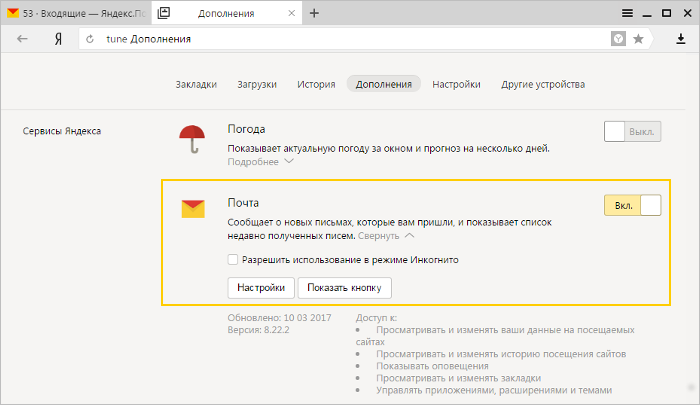
Task: Open the Другие устройства section
Action: pos(543,84)
